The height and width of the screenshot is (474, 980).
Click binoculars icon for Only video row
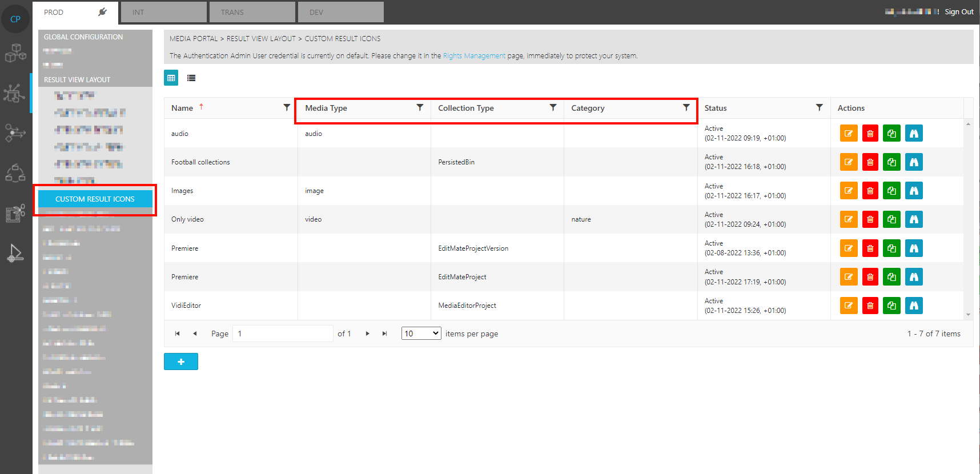pos(914,219)
